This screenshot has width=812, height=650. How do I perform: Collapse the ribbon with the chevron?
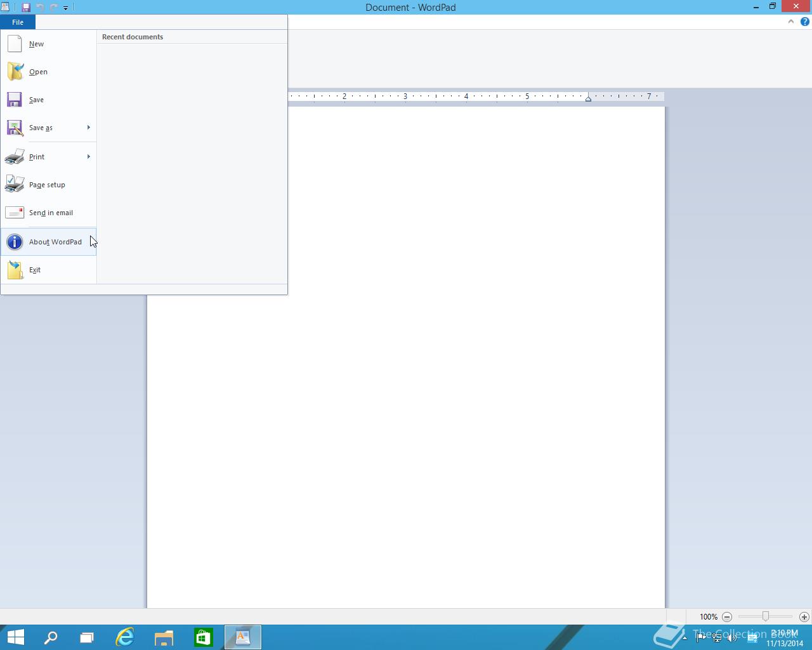[791, 22]
